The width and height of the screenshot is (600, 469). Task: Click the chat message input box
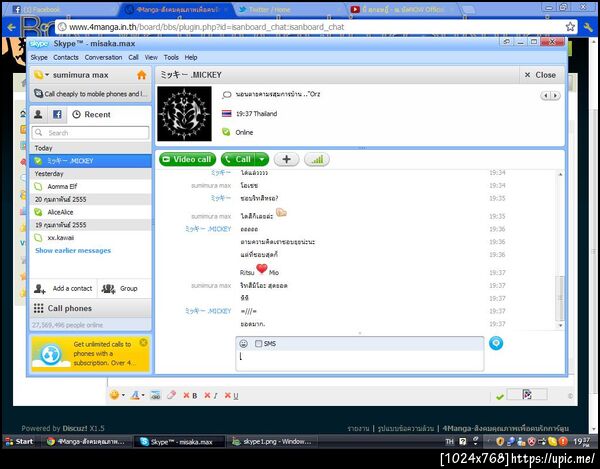pos(360,360)
